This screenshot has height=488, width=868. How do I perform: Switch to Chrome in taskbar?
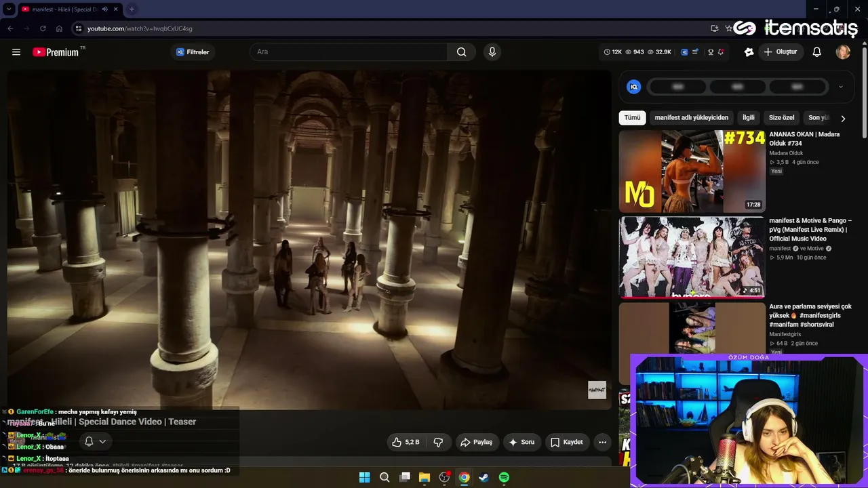tap(464, 477)
